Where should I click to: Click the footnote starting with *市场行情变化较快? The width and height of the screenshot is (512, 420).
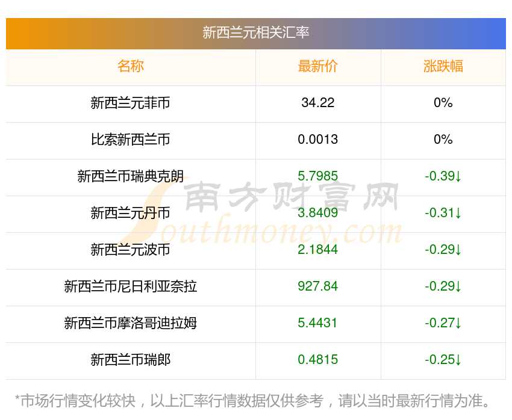[252, 401]
